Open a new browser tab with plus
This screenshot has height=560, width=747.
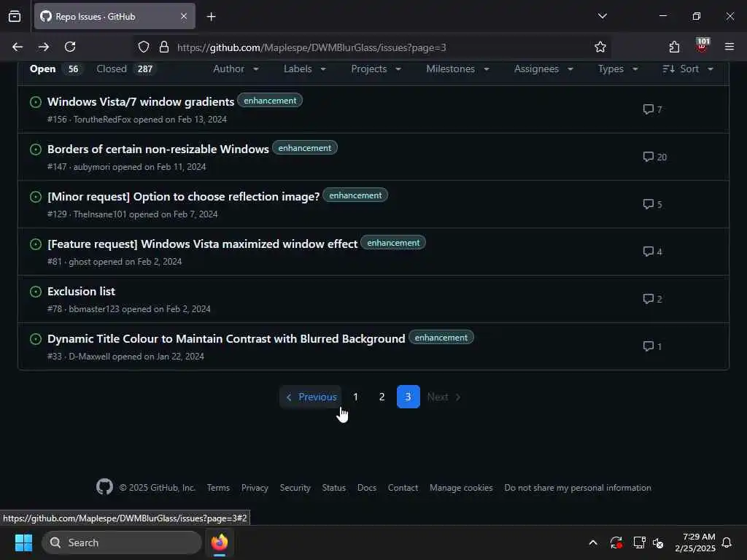pos(211,17)
